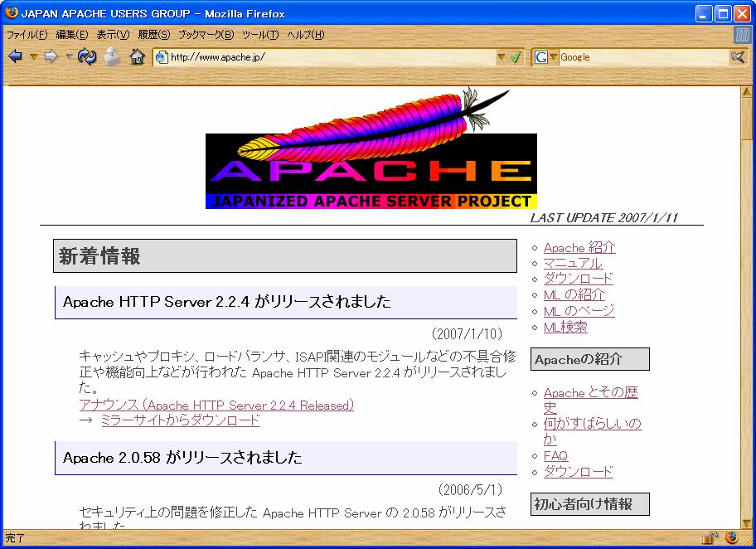Click the green Go checkmark icon
This screenshot has width=756, height=549.
click(x=516, y=57)
